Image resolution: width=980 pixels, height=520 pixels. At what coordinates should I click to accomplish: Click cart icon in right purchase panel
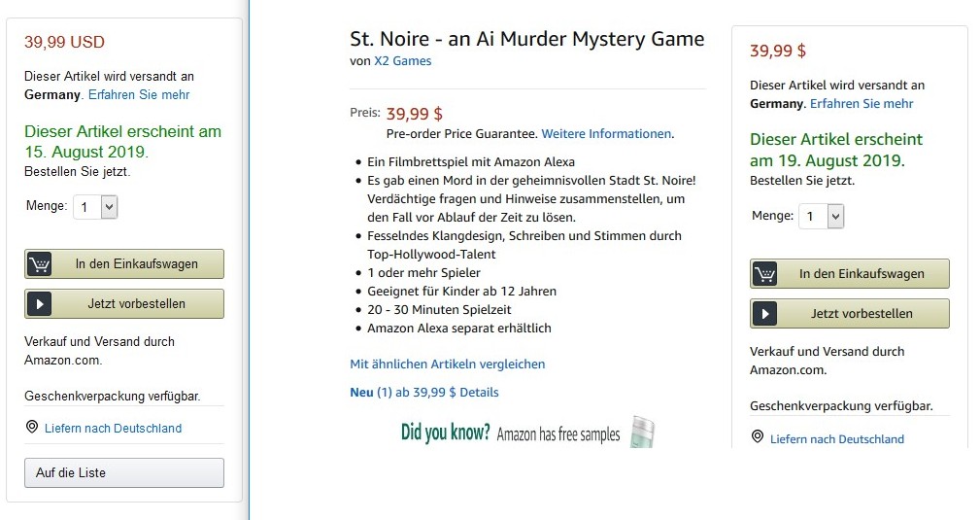(x=765, y=274)
